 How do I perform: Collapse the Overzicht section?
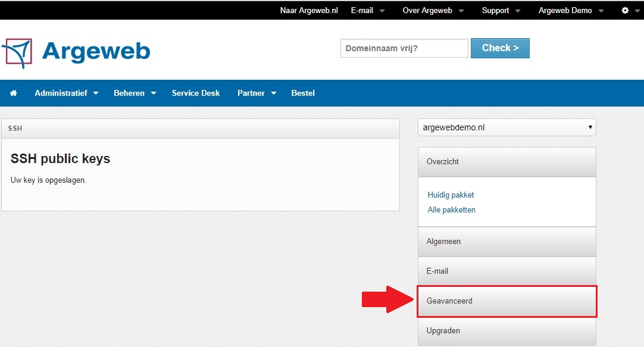(x=507, y=162)
